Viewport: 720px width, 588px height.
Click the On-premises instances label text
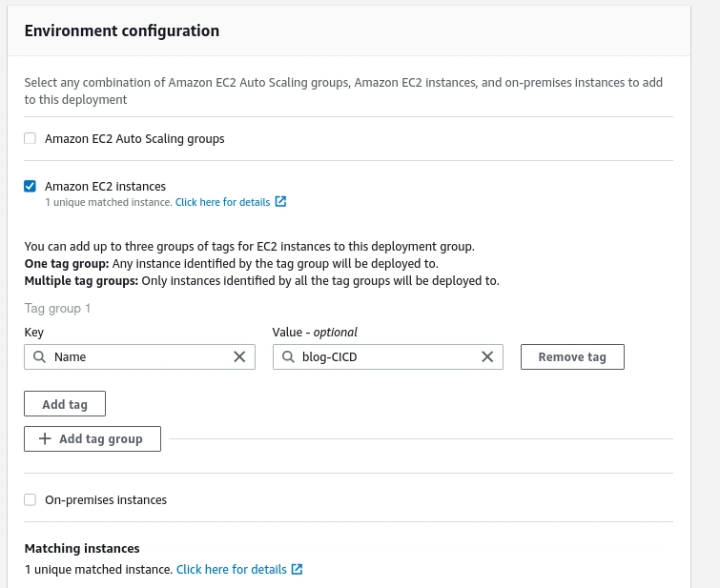106,499
